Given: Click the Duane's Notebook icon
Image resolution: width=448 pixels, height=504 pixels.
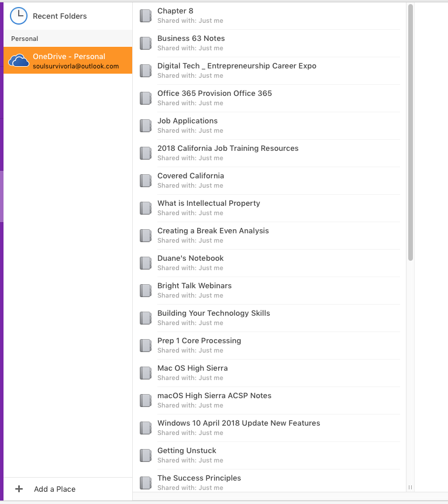Looking at the screenshot, I should pyautogui.click(x=146, y=263).
